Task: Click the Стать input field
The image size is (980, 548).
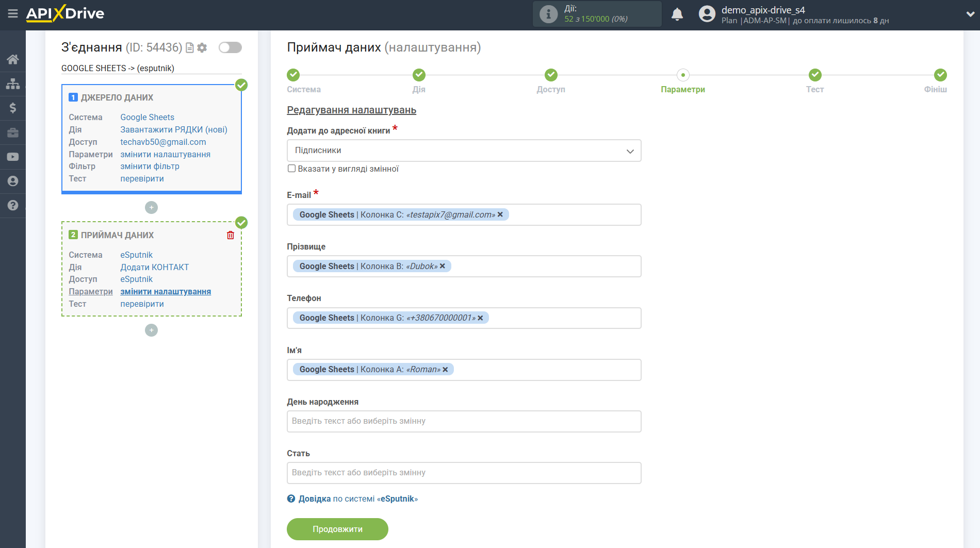Action: [464, 473]
